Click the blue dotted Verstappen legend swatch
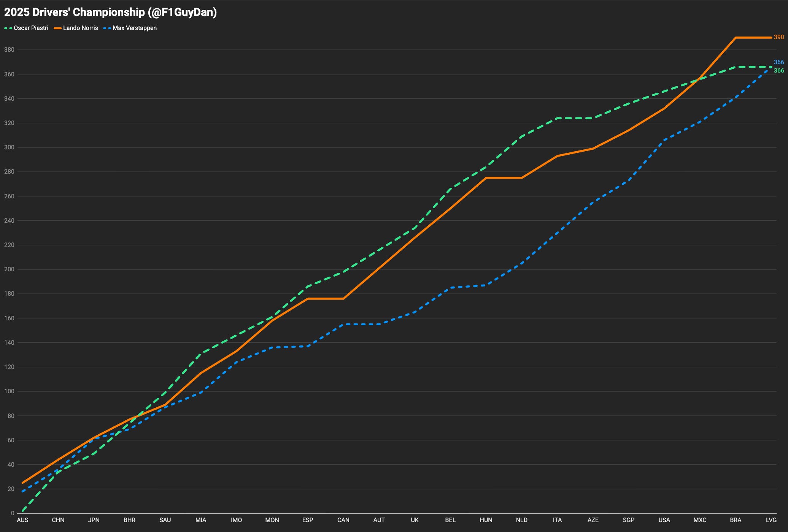 [x=107, y=28]
